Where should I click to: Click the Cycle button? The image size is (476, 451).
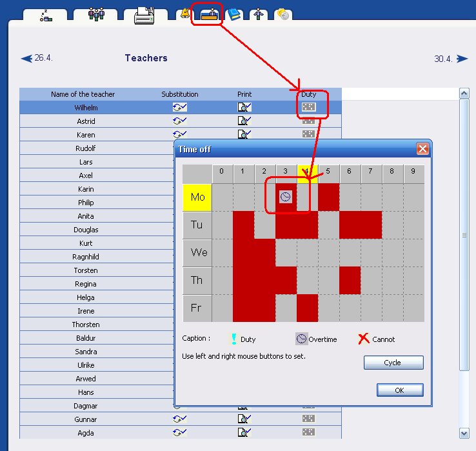(393, 363)
